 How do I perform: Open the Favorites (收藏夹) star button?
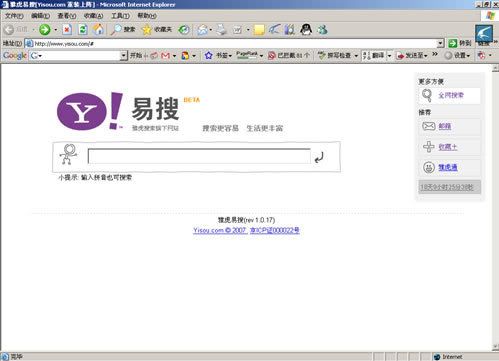157,30
